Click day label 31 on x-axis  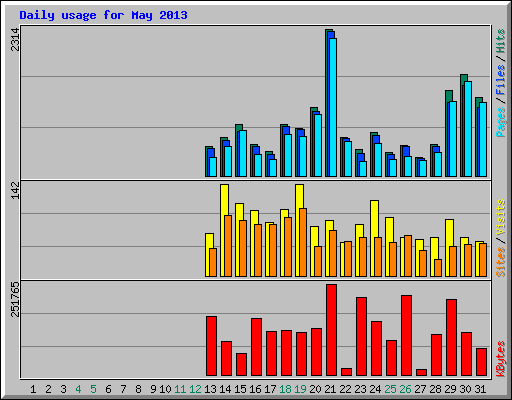tap(480, 389)
